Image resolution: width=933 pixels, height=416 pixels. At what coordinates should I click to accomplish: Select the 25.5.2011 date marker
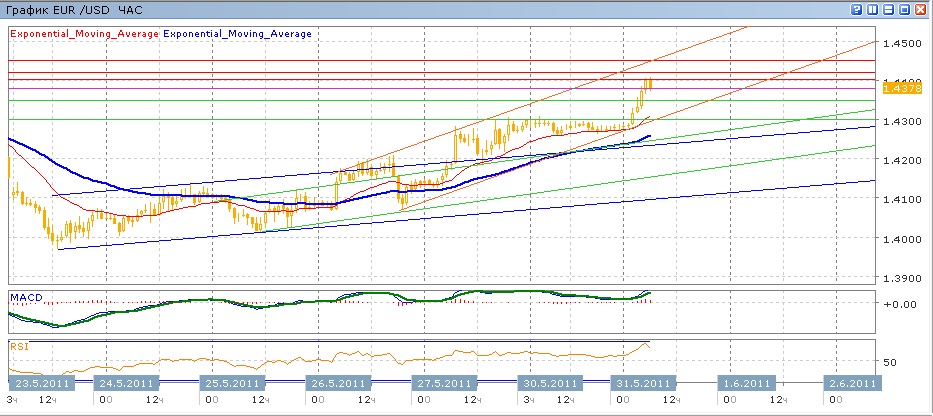[x=232, y=383]
